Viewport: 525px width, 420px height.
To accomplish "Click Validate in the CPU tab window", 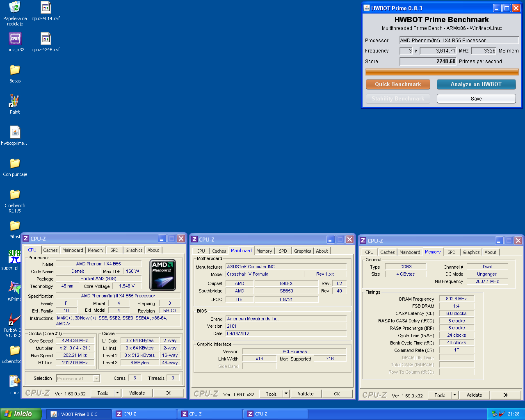I will (x=137, y=393).
